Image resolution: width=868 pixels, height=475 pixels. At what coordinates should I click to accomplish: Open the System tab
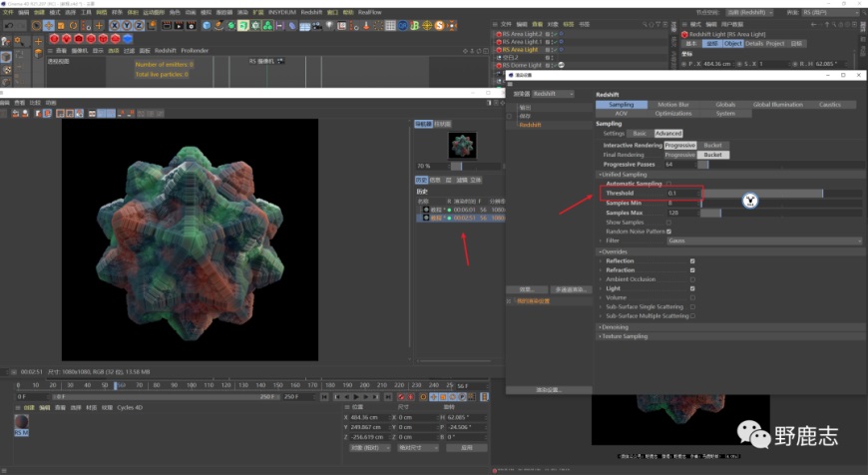click(725, 114)
